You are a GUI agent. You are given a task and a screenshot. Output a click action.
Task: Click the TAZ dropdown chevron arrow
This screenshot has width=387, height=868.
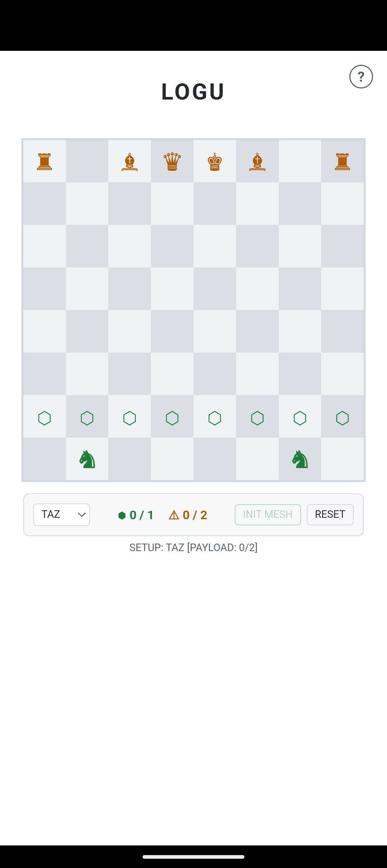(x=82, y=515)
